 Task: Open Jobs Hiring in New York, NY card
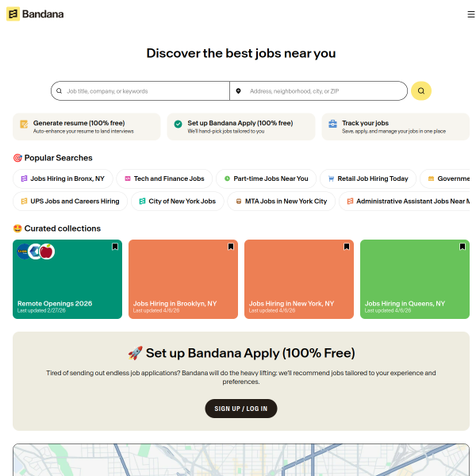pyautogui.click(x=299, y=279)
